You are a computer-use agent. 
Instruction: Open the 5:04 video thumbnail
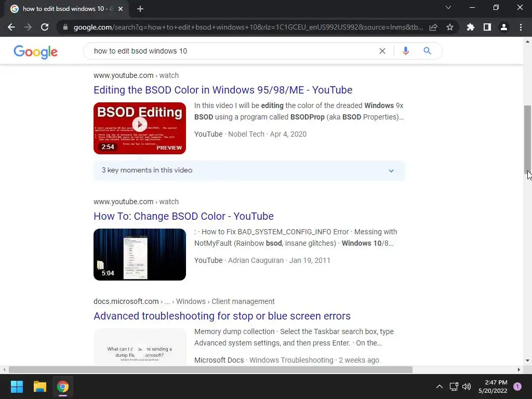pos(140,255)
